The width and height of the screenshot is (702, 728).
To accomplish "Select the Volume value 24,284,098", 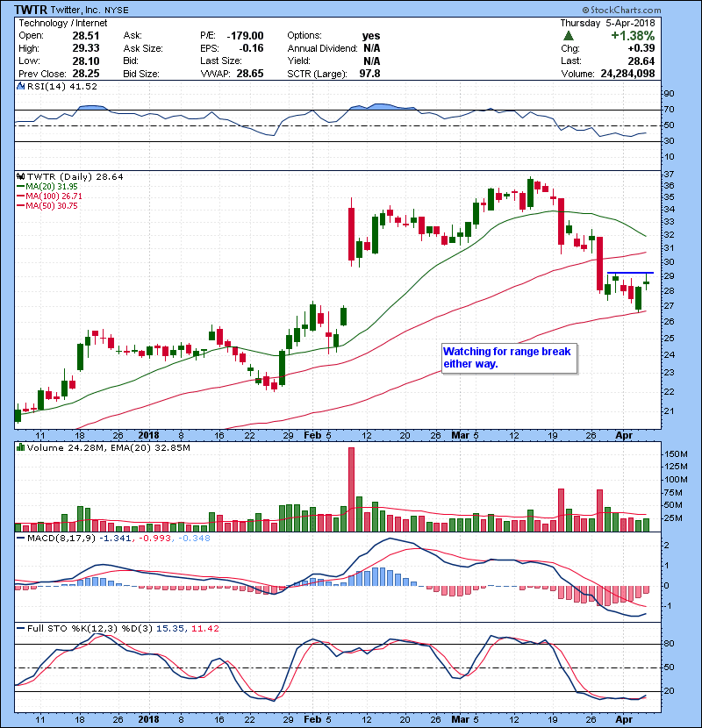I will coord(627,74).
